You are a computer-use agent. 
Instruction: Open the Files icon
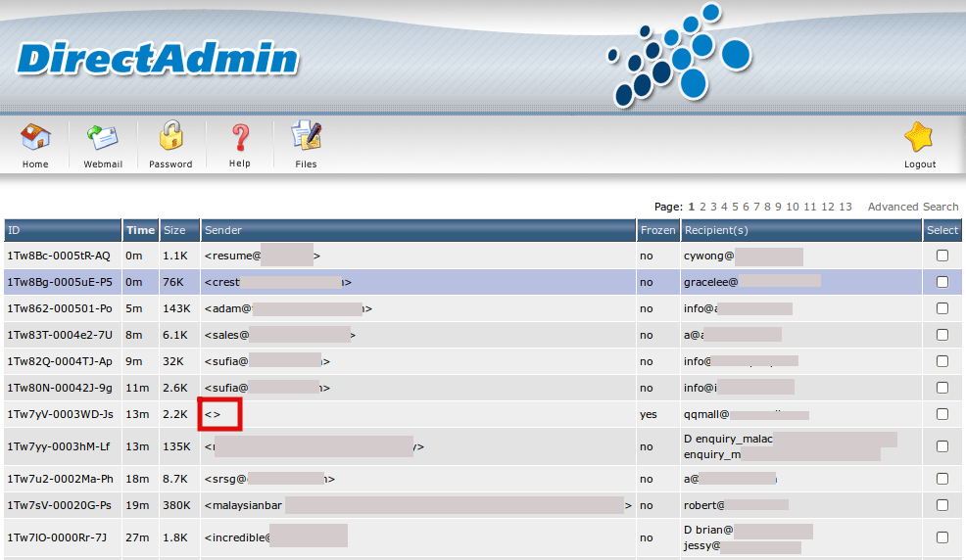[x=307, y=135]
